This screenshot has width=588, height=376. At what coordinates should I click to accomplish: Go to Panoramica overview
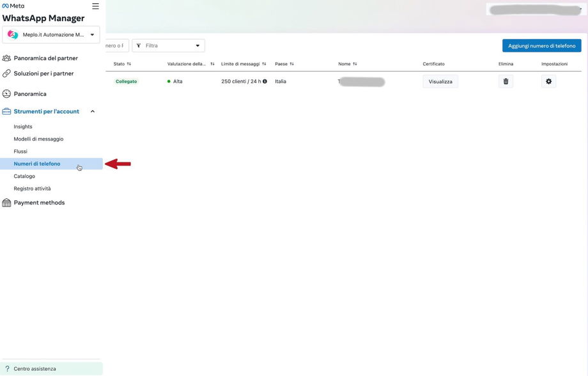30,94
